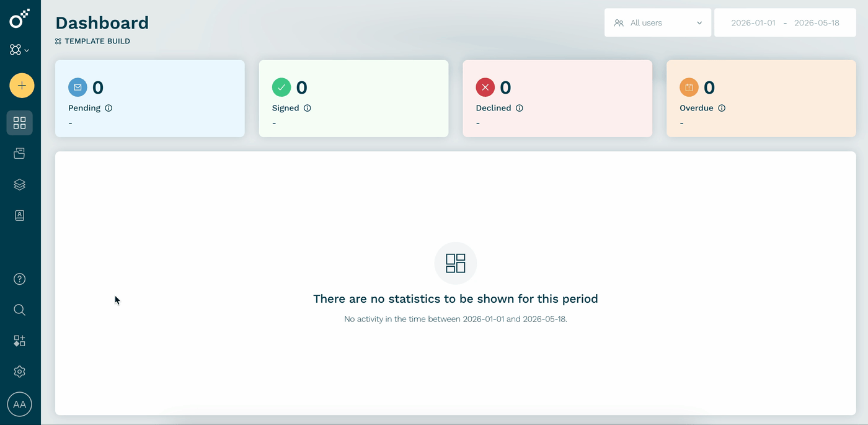Click the Overdue calendar icon
This screenshot has width=868, height=425.
pos(689,87)
